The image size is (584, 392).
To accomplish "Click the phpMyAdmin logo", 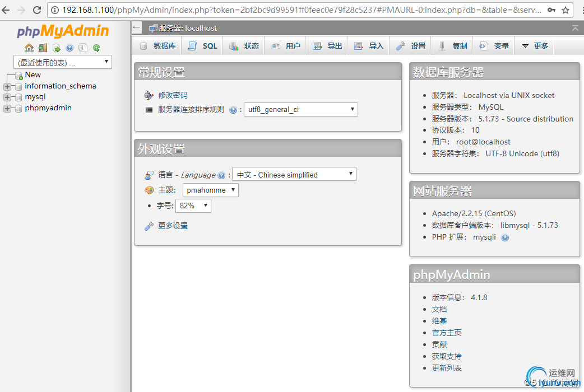I will tap(63, 31).
